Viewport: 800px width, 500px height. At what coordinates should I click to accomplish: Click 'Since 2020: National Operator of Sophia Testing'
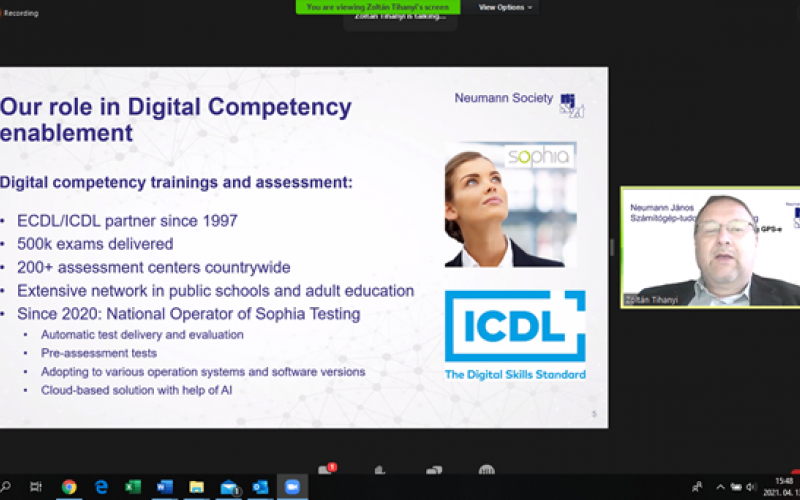(x=188, y=314)
